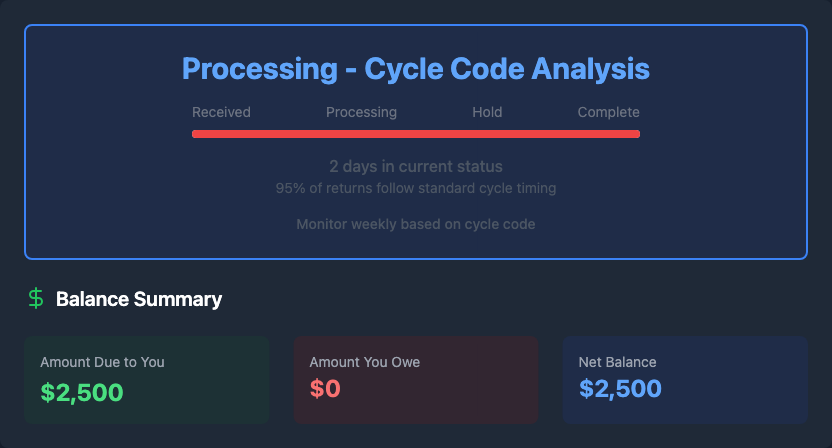Click the Balance Summary heading
Screen dimensions: 832x448
(139, 299)
